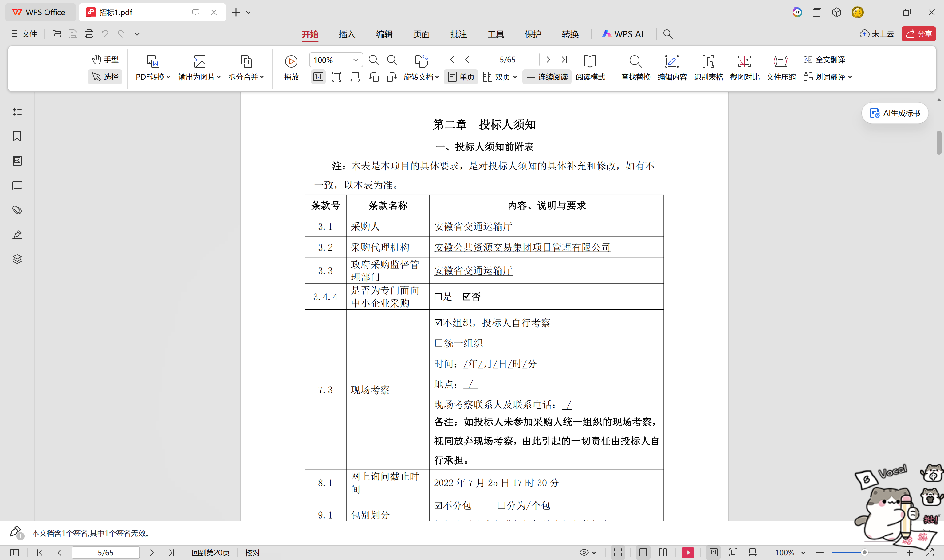Zoom in with the plus magnifier
Image resolution: width=944 pixels, height=560 pixels.
pyautogui.click(x=392, y=60)
